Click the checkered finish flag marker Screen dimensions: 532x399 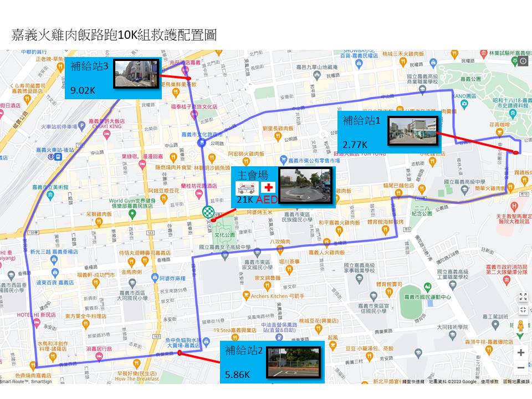208,212
